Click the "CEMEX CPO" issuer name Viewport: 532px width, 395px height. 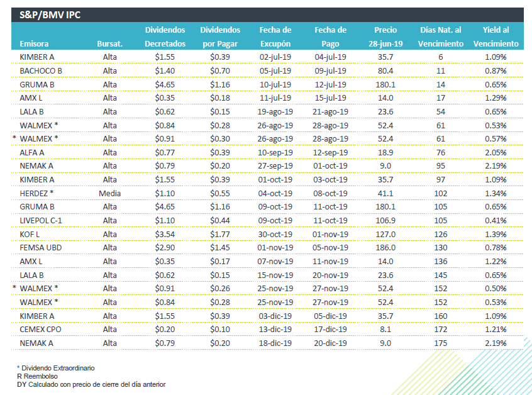click(x=40, y=329)
